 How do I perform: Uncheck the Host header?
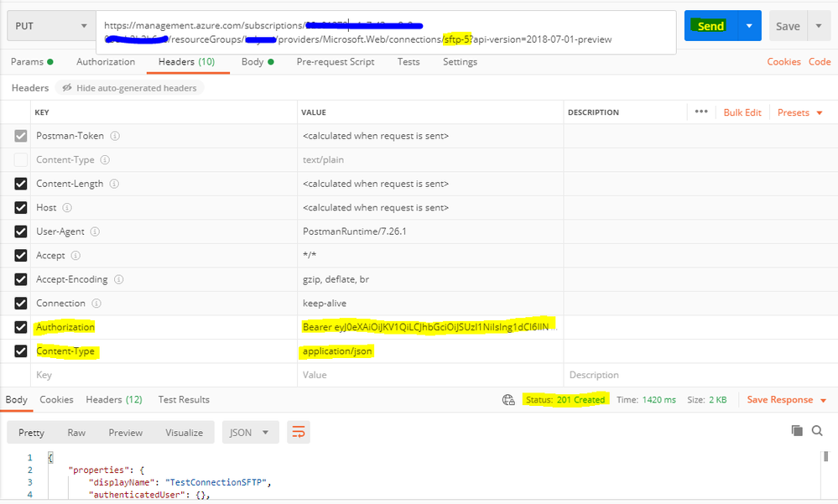point(21,207)
